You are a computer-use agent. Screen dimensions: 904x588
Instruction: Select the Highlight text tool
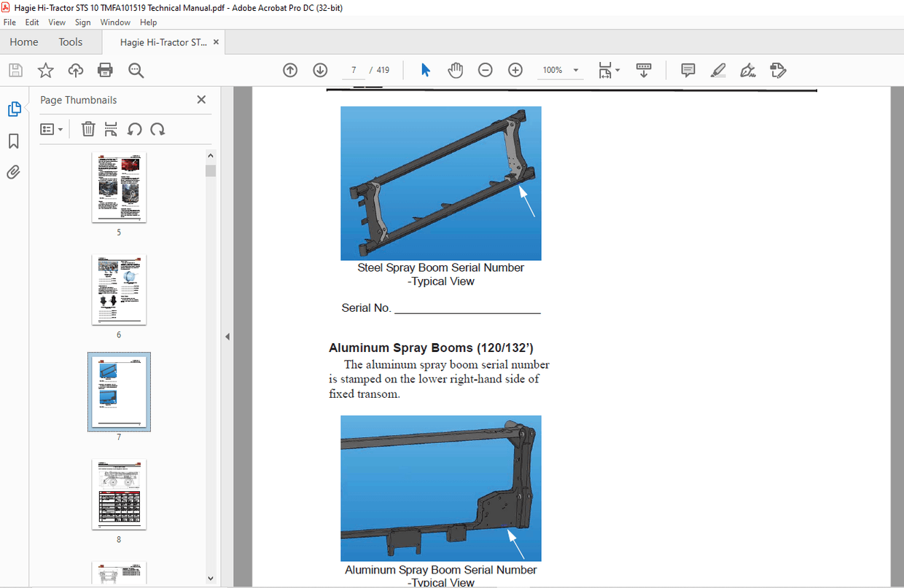point(717,70)
